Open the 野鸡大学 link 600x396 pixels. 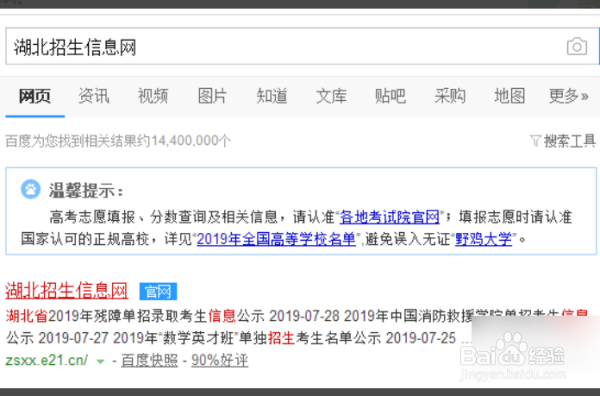[483, 239]
